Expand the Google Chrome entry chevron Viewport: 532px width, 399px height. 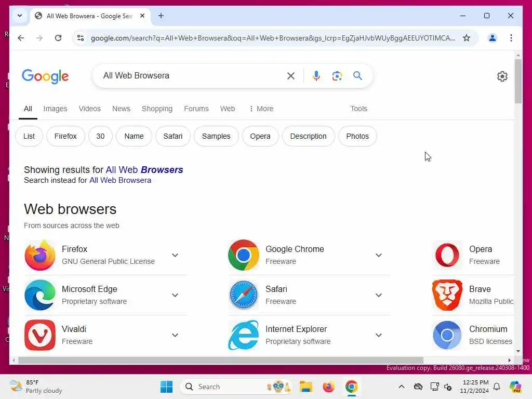pyautogui.click(x=379, y=255)
